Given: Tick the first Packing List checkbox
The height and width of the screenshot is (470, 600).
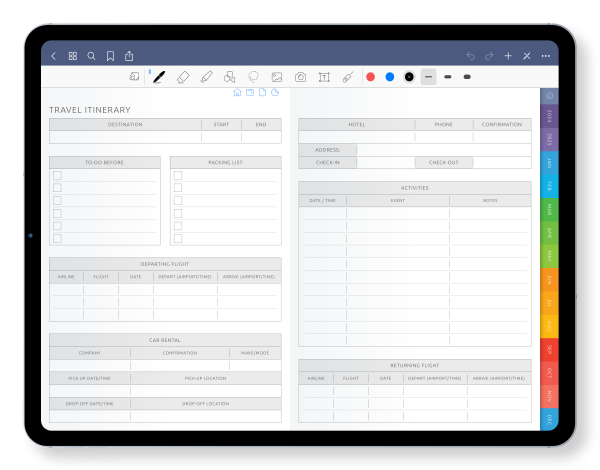Looking at the screenshot, I should pyautogui.click(x=178, y=176).
